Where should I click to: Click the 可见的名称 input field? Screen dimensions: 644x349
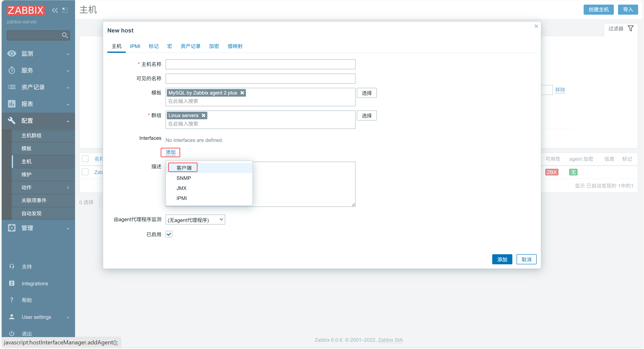click(x=260, y=79)
